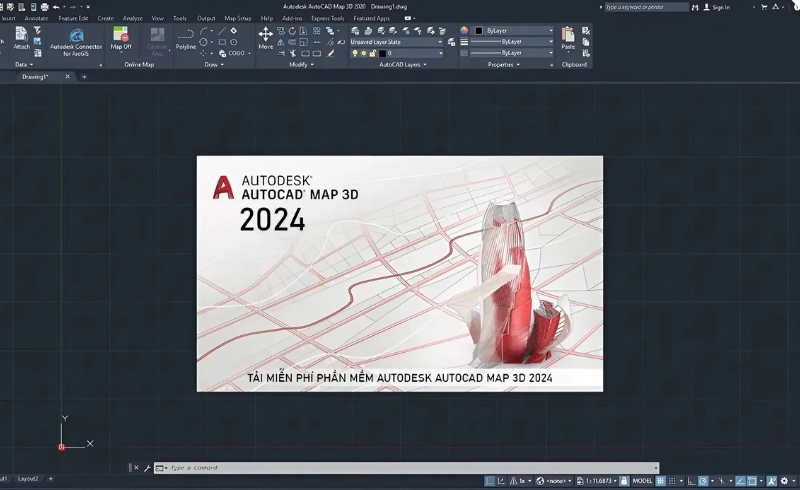800x490 pixels.
Task: Toggle ortho mode in status bar
Action: click(x=691, y=481)
